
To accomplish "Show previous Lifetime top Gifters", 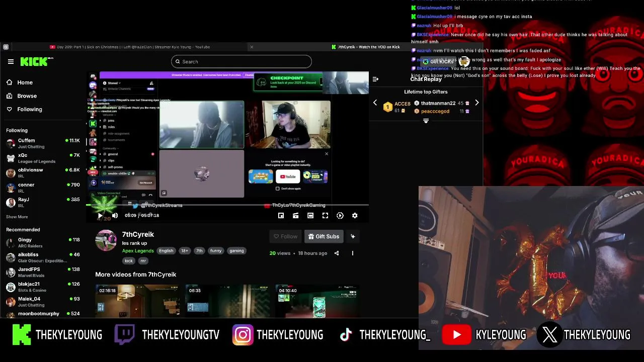I will [375, 103].
